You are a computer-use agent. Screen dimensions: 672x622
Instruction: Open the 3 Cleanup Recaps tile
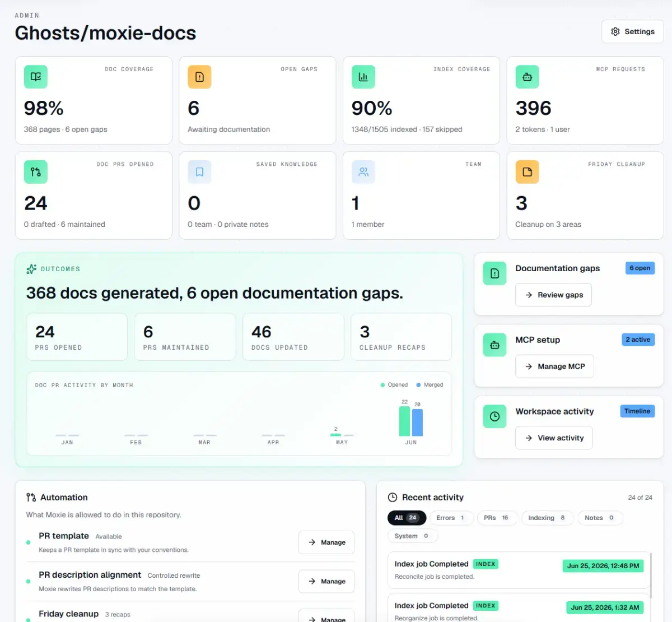[x=401, y=337]
